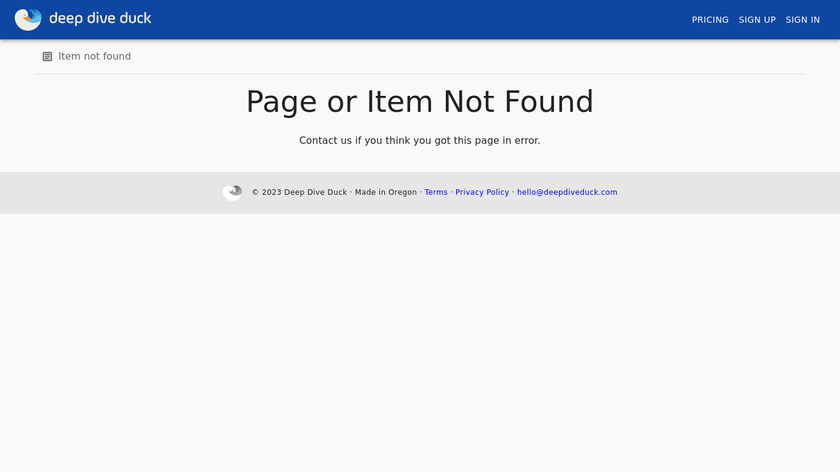
Task: Click the hello@deepdiveduck.com email link
Action: [x=567, y=192]
